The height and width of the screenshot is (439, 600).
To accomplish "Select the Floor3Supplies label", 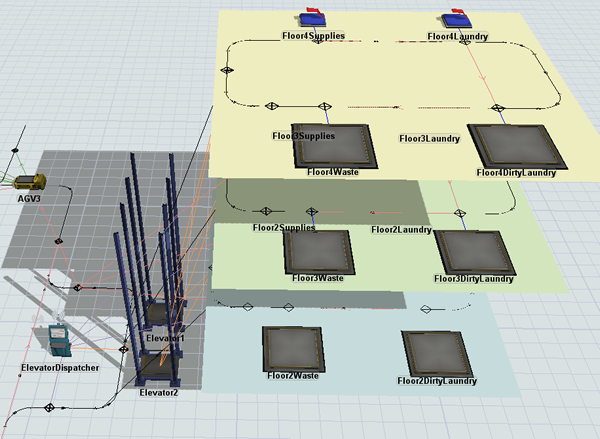I will click(302, 135).
